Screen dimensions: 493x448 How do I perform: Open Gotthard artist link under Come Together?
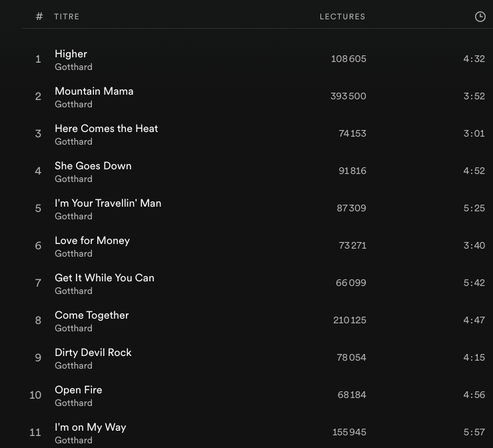point(74,329)
